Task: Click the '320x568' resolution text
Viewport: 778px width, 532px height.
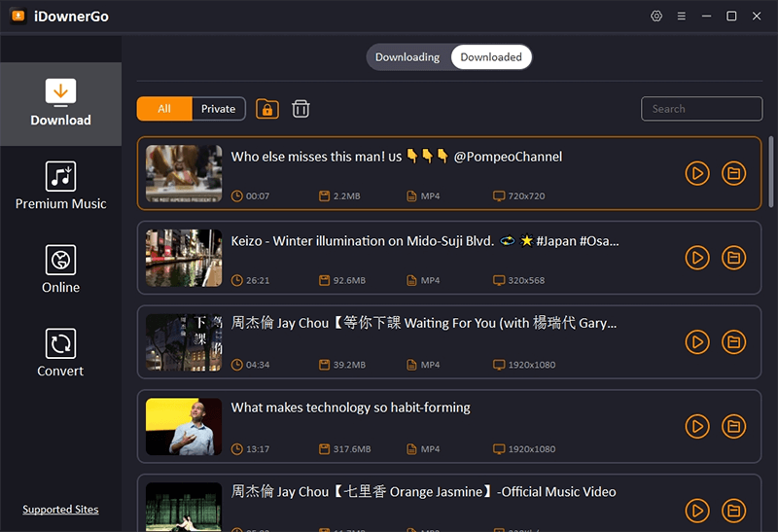Action: tap(526, 280)
